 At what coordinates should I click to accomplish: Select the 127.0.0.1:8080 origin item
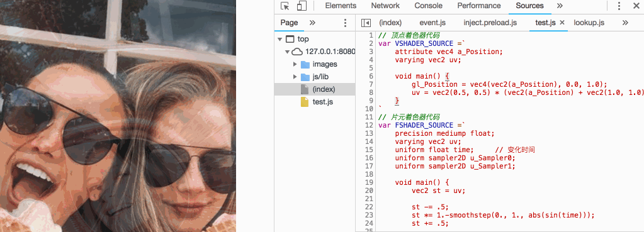[x=324, y=52]
